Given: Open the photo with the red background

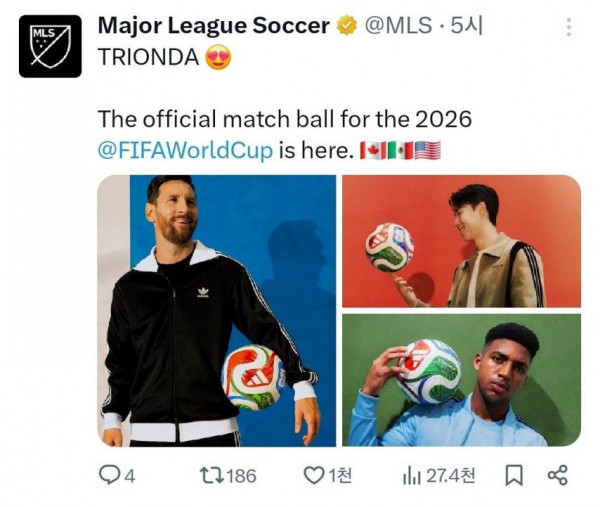Looking at the screenshot, I should point(461,241).
